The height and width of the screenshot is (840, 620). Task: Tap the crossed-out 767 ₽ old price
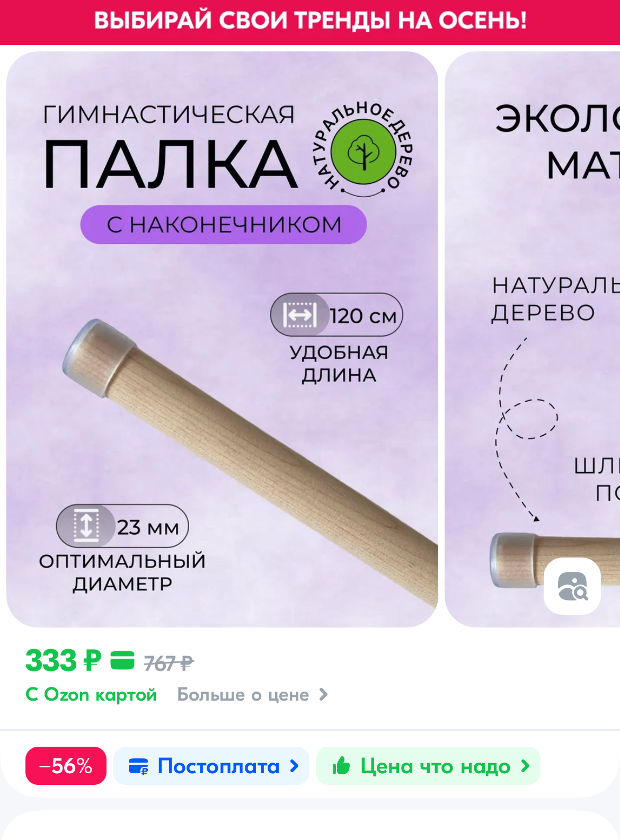(x=169, y=663)
